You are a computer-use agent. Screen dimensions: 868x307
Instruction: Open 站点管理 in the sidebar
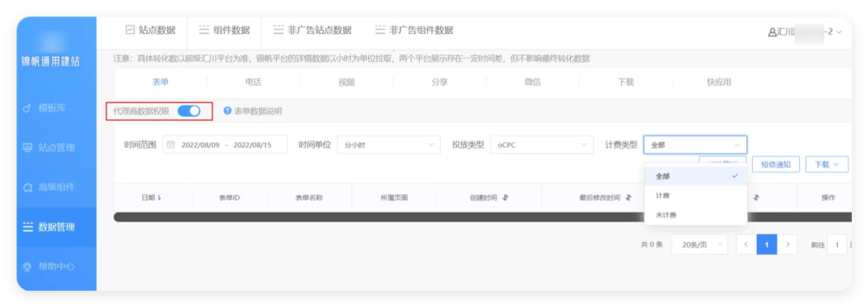57,148
